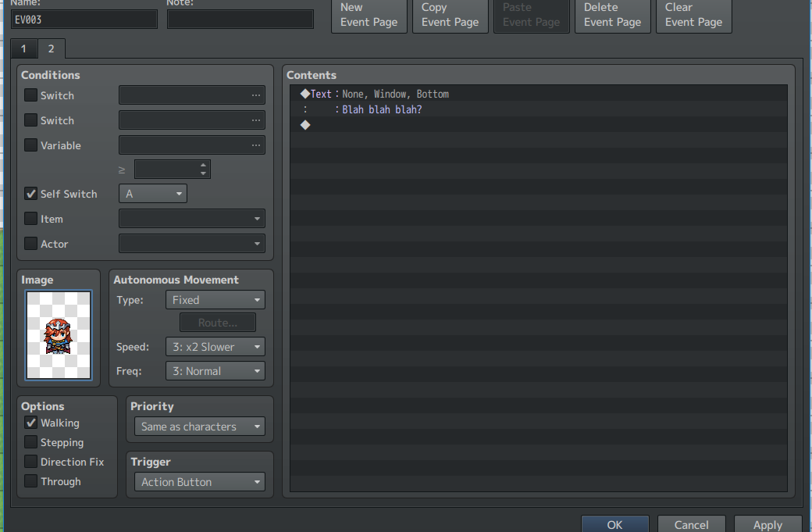Expand the Trigger Action Button dropdown
This screenshot has width=812, height=532.
click(x=200, y=482)
